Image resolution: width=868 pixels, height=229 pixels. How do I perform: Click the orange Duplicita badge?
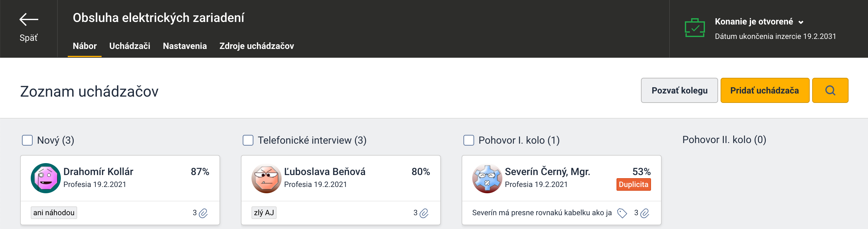click(x=633, y=184)
